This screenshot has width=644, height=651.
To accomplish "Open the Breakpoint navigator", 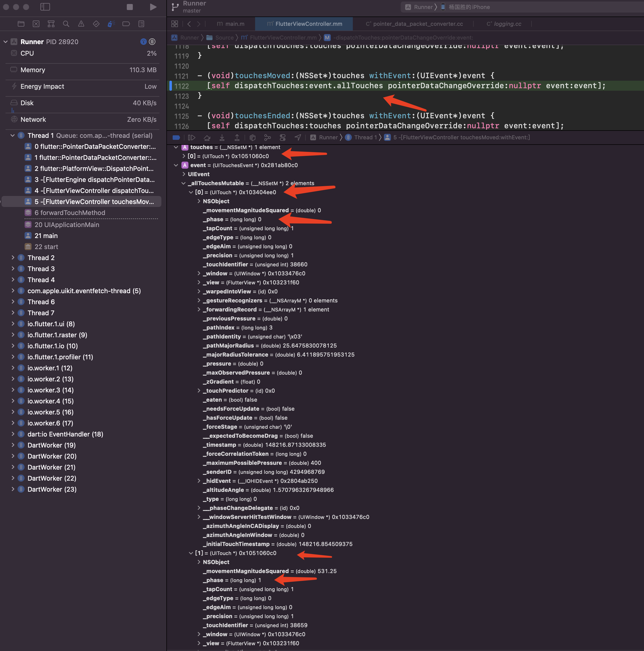I will tap(126, 24).
